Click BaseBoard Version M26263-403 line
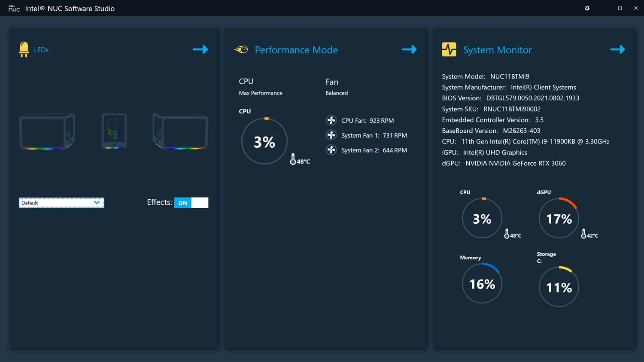This screenshot has width=644, height=362. pos(491,131)
